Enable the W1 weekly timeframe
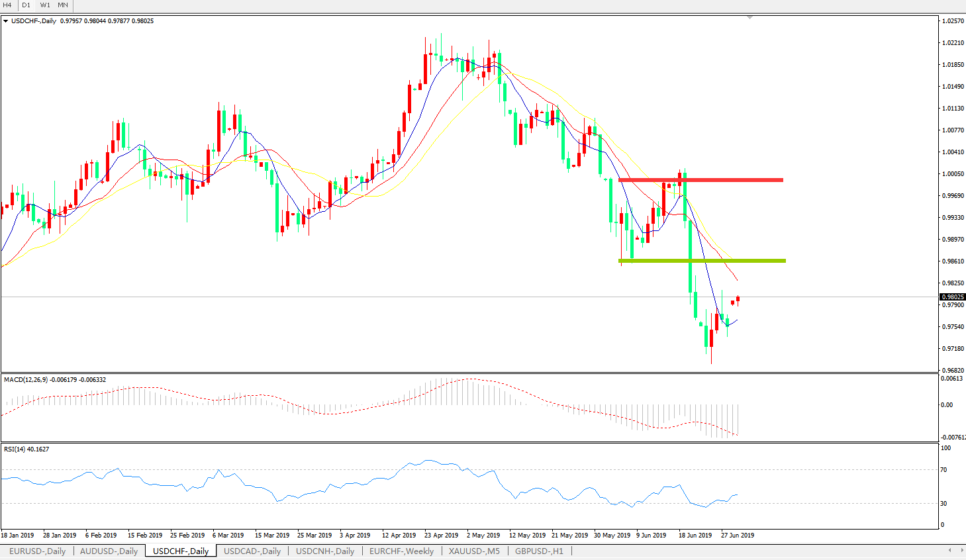The image size is (966, 560). click(x=45, y=5)
